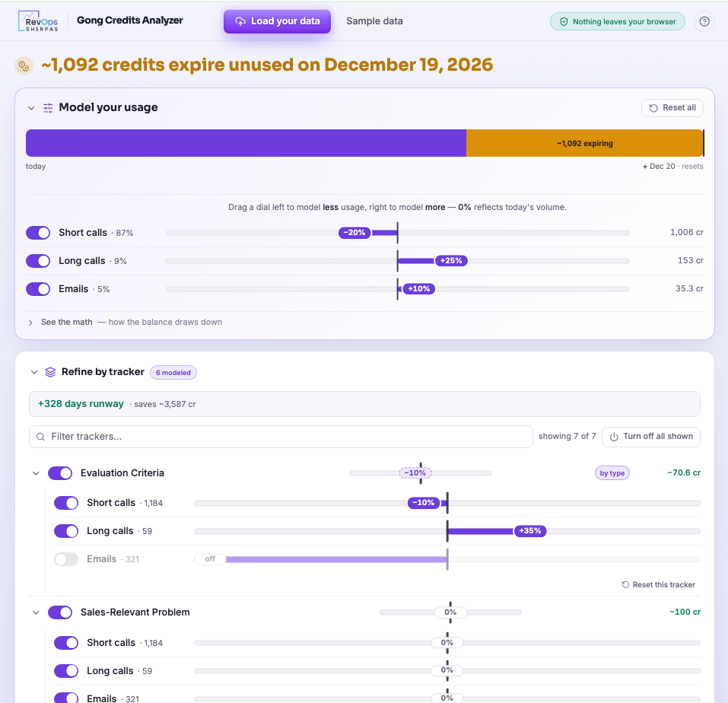Click the -20% Short calls slider handle
This screenshot has width=728, height=703.
tap(354, 233)
